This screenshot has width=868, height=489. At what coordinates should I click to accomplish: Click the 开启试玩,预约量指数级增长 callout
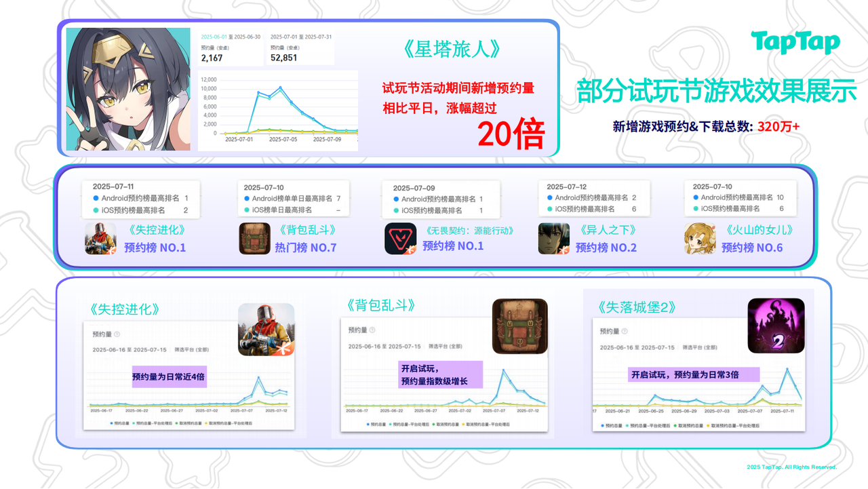pyautogui.click(x=441, y=374)
